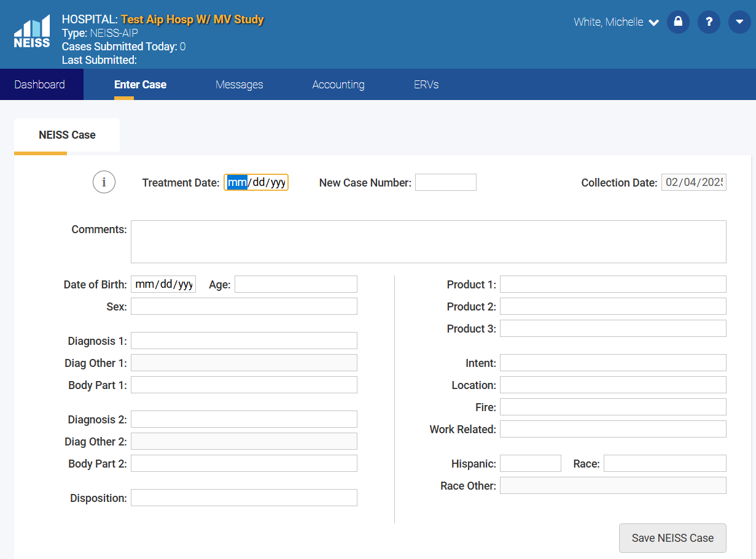
Task: Switch to the Messages tab
Action: [x=239, y=85]
